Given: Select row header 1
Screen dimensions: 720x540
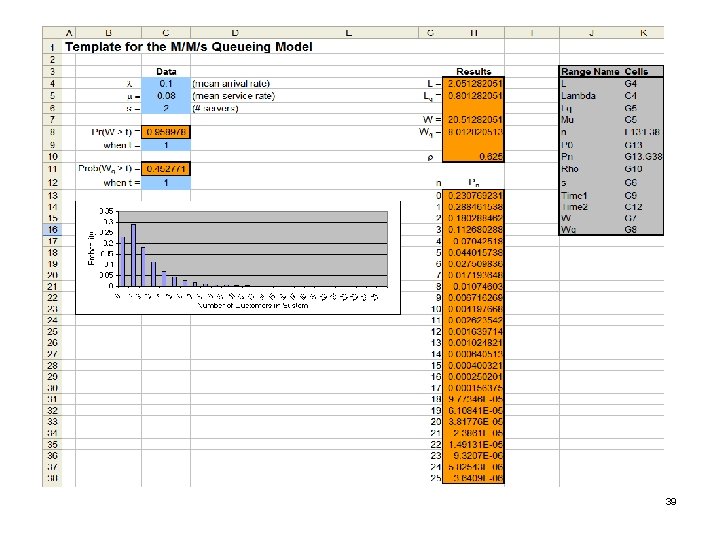Looking at the screenshot, I should (52, 47).
